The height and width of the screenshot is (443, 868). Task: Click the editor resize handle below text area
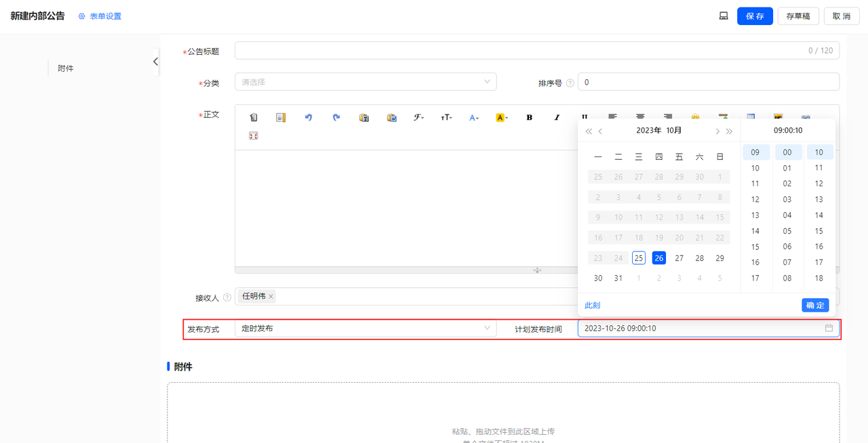pos(537,270)
